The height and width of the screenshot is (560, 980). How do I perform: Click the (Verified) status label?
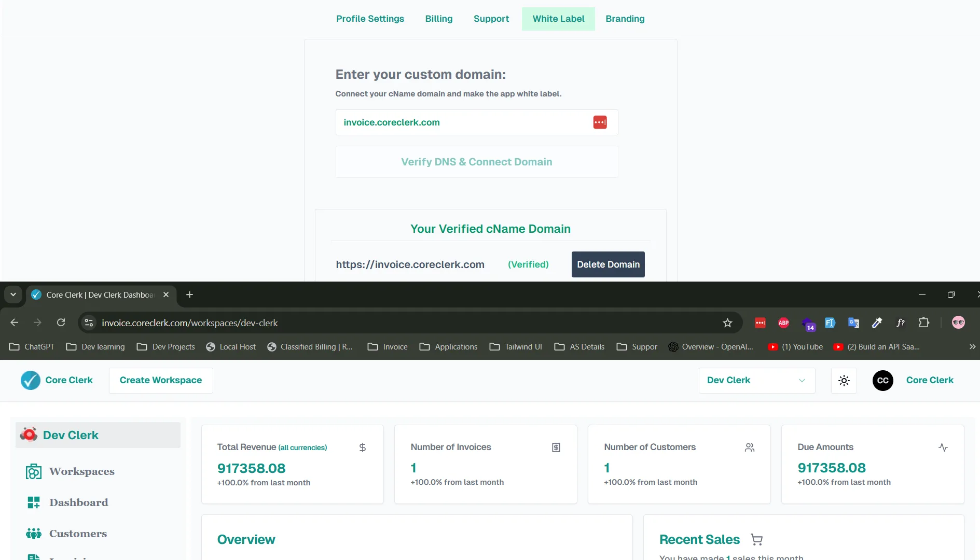(x=528, y=264)
